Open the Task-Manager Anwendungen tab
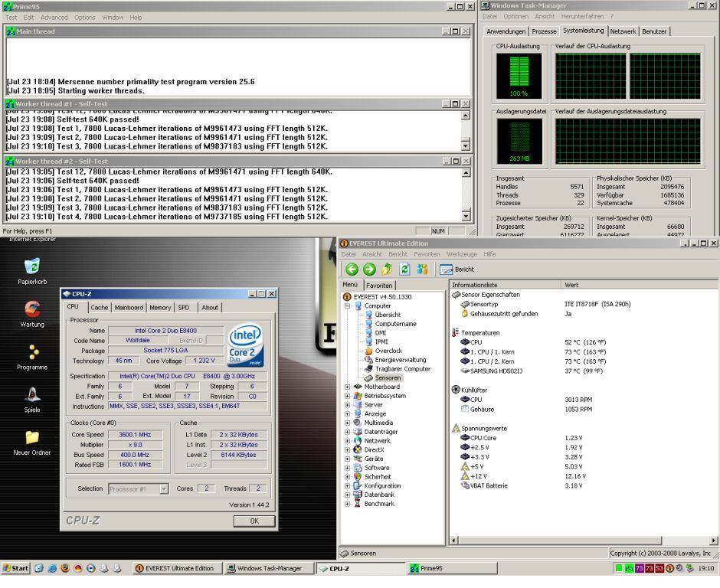 pos(506,31)
